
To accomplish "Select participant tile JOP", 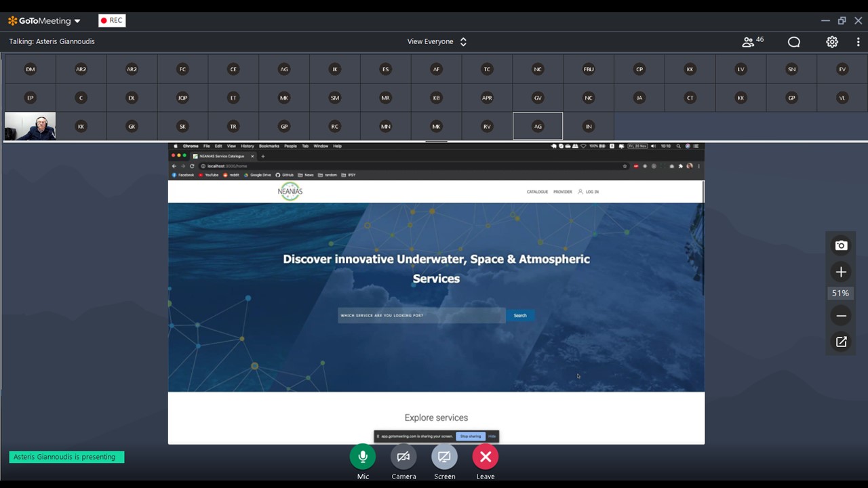I will coord(182,98).
